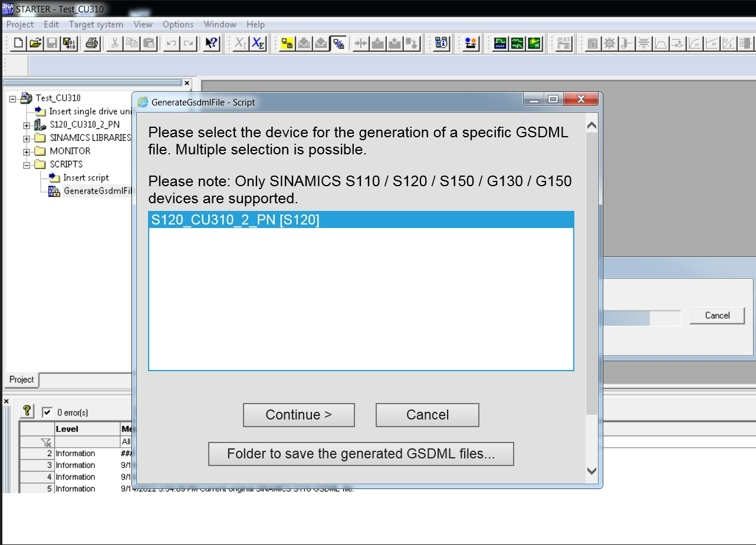Click the ramp trapezoid toolbar icon
Image resolution: width=756 pixels, height=545 pixels.
point(661,43)
